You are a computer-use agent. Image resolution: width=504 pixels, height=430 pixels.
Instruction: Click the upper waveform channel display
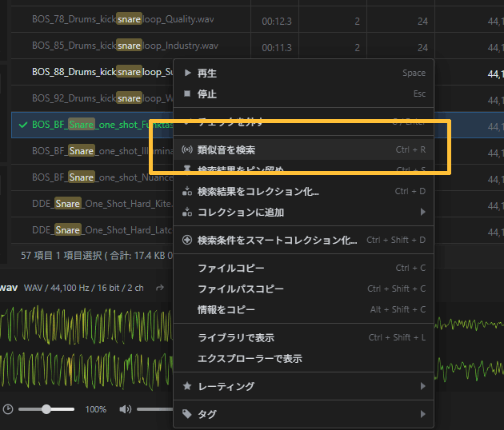pyautogui.click(x=86, y=325)
